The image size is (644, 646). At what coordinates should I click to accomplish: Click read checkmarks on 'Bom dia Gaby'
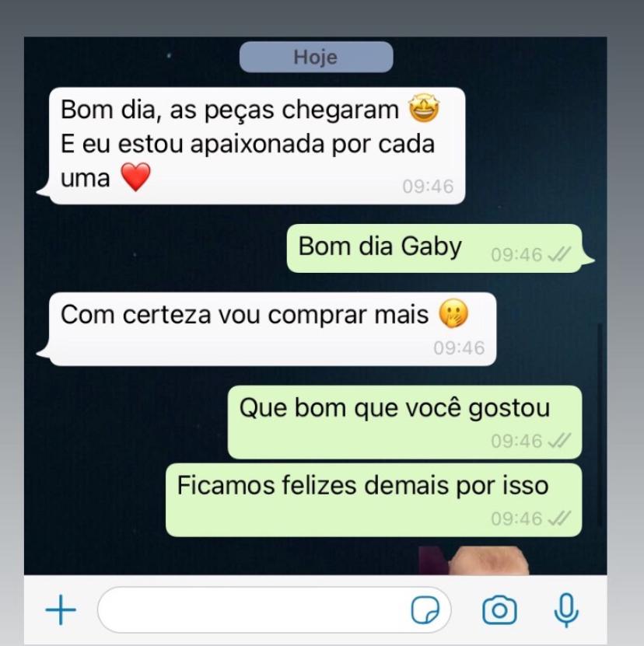[x=559, y=254]
